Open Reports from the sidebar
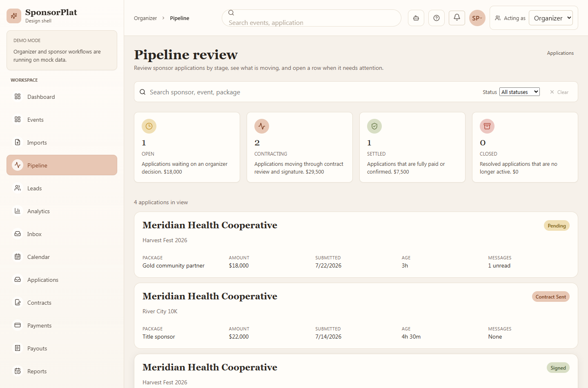Viewport: 588px width, 388px height. tap(62, 371)
